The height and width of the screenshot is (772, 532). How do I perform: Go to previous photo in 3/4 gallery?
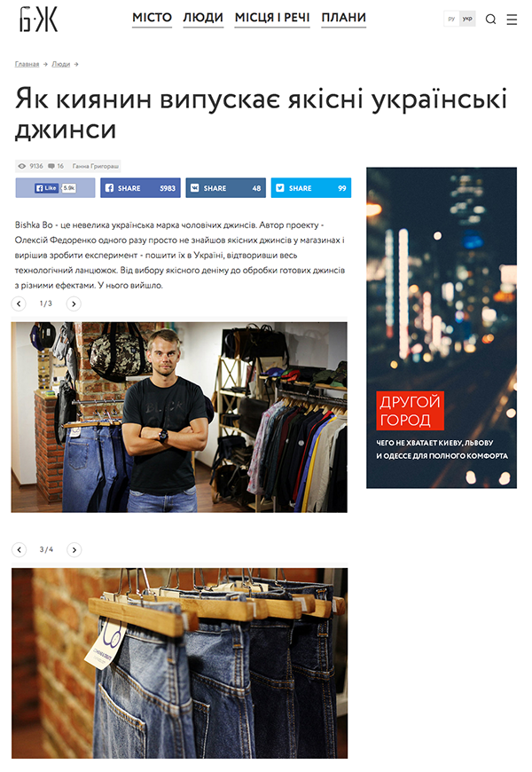(20, 550)
